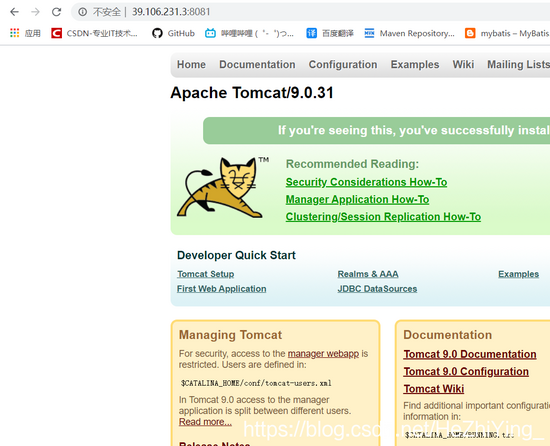Select Configuration in the navigation bar
550x446 pixels.
click(343, 65)
